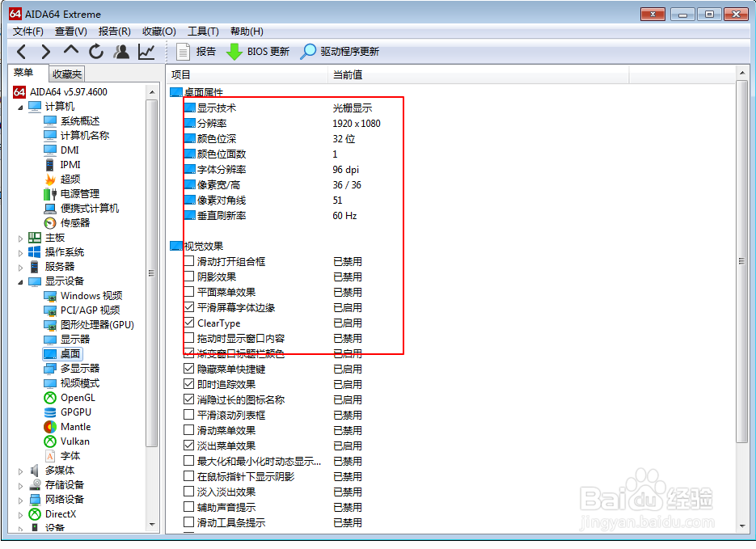Expand the 多媒体 tree node
Image resolution: width=756 pixels, height=549 pixels.
20,471
